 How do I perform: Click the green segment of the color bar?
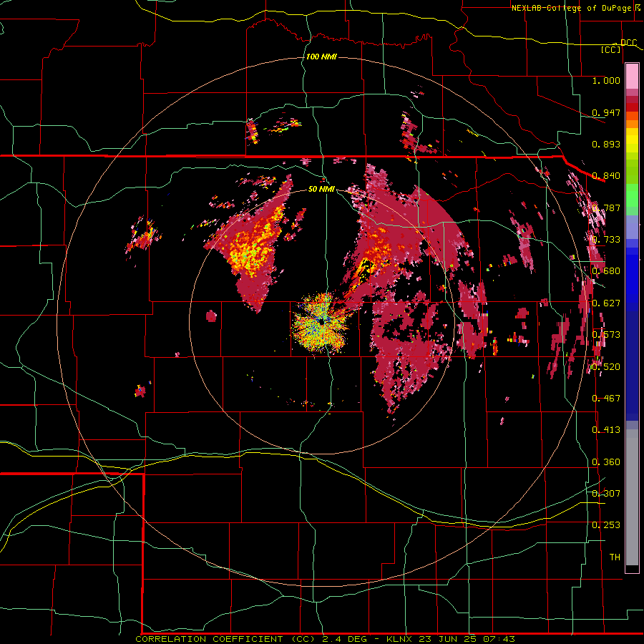click(632, 197)
